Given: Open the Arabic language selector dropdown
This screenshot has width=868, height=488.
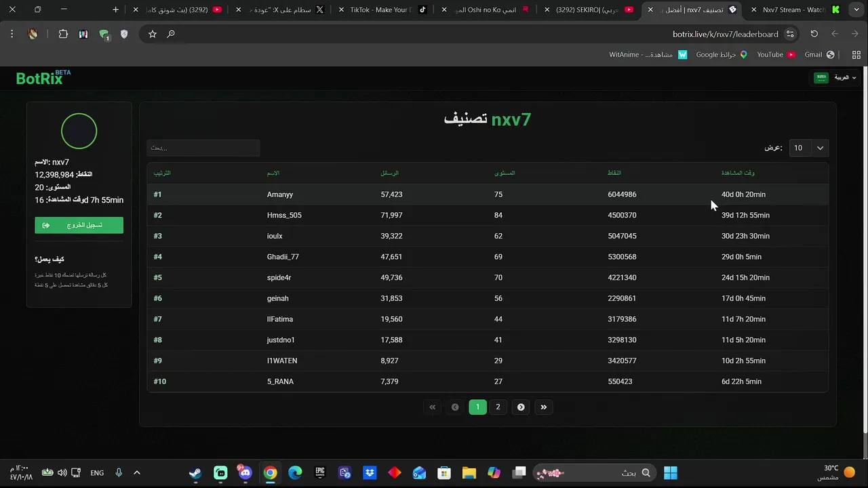Looking at the screenshot, I should 835,78.
